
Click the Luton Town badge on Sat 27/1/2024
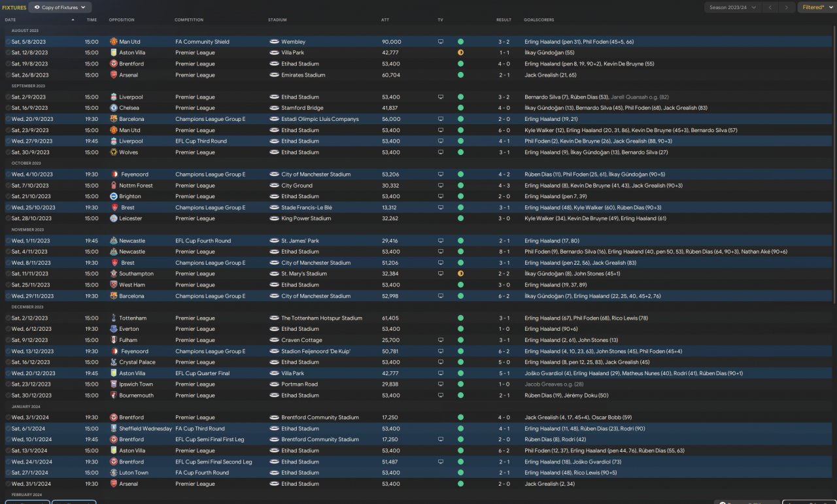click(114, 473)
